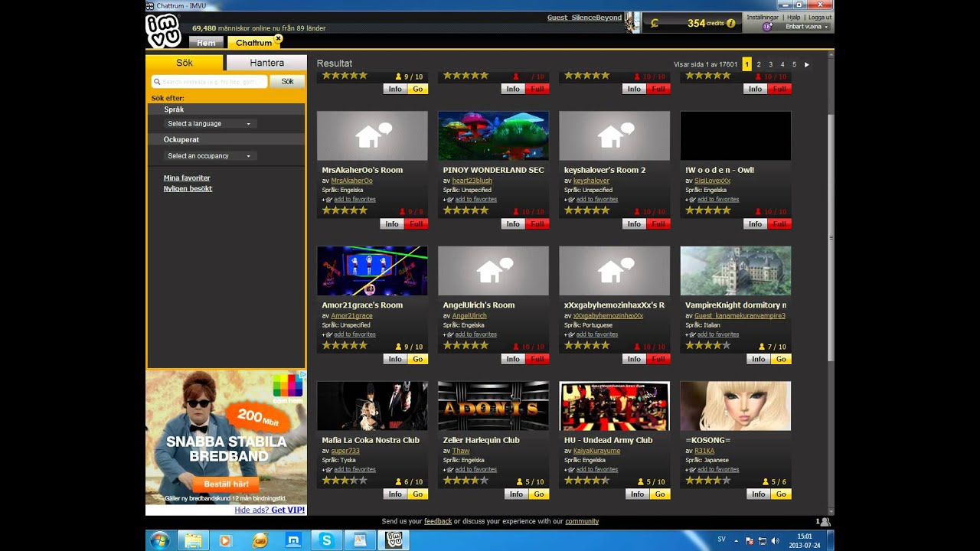Add Mafia La Coka Nostra Club to favorites
980x551 pixels.
[x=354, y=470]
